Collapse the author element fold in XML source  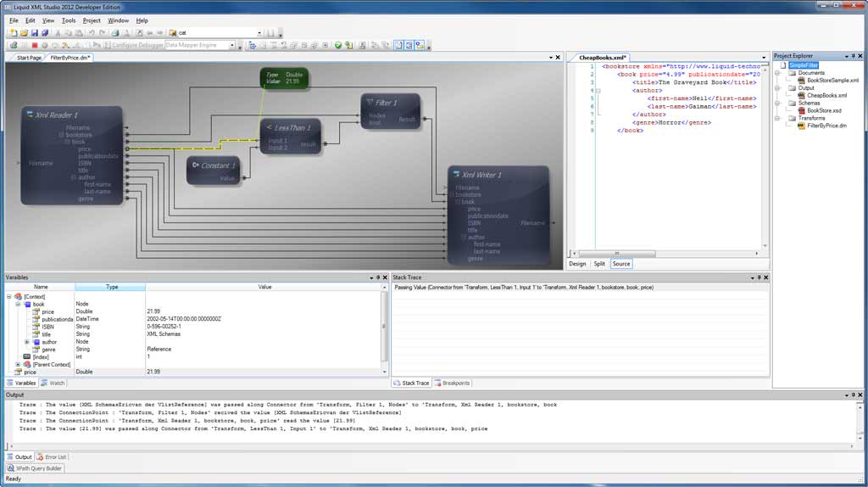pos(598,90)
